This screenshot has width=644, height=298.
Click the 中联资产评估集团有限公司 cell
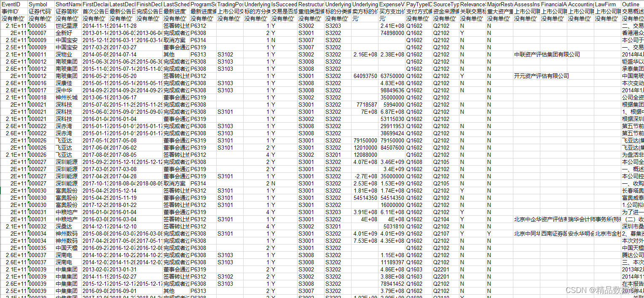pos(547,54)
